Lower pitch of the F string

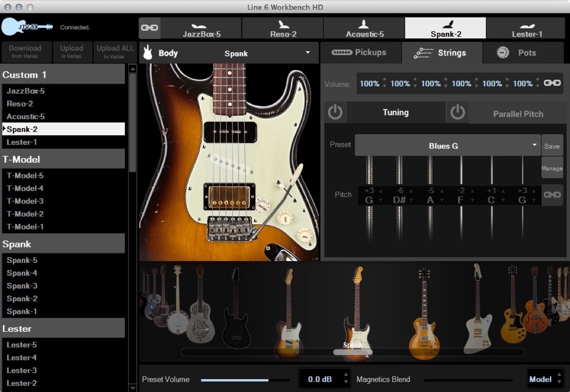[x=472, y=200]
